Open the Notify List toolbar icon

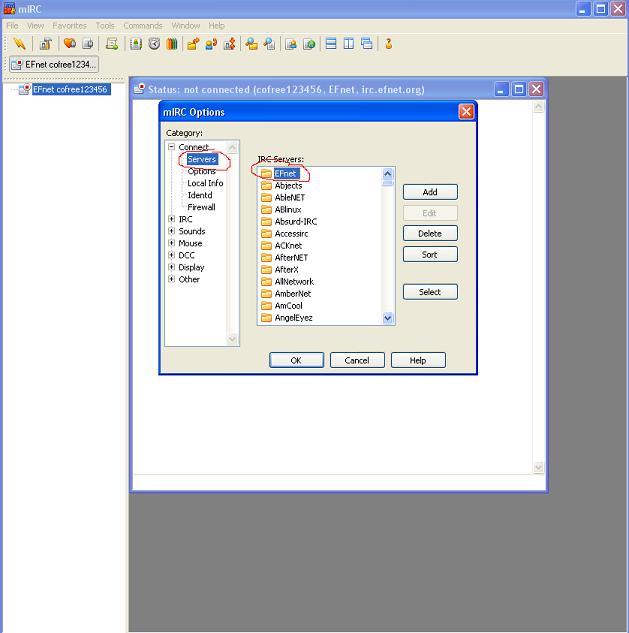pos(291,44)
